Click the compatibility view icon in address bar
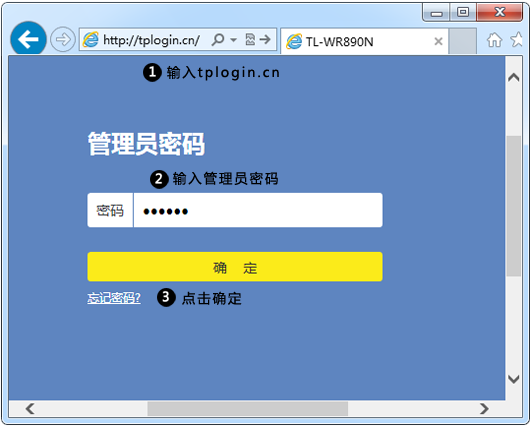Viewport: 530px width, 426px height. click(x=250, y=40)
